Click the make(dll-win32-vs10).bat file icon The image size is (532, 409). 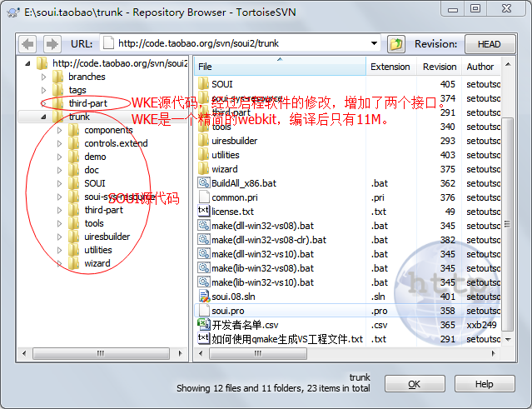pos(204,254)
